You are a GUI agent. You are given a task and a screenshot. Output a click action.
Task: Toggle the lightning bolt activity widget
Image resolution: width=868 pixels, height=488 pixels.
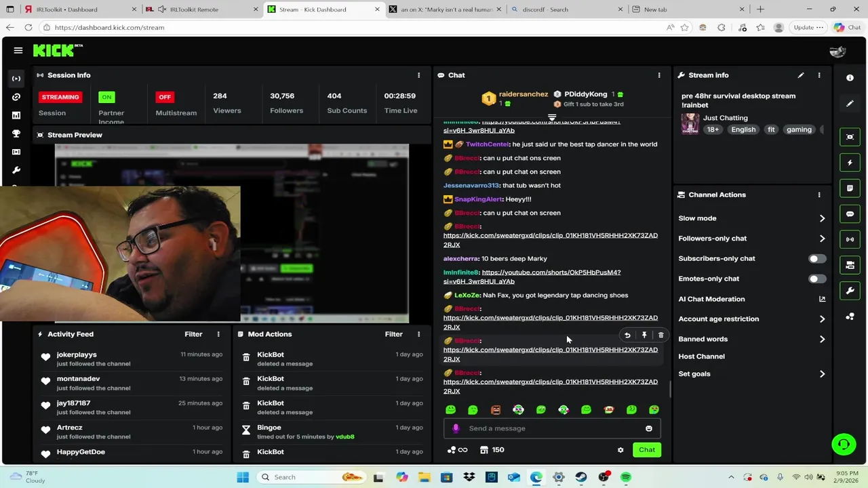click(x=850, y=163)
